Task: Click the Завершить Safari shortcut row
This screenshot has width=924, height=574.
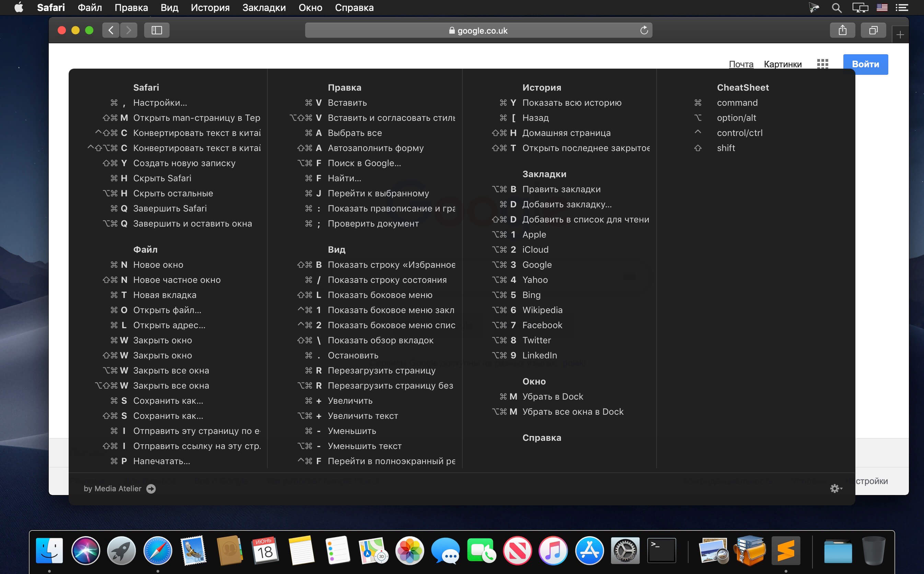Action: (158, 208)
